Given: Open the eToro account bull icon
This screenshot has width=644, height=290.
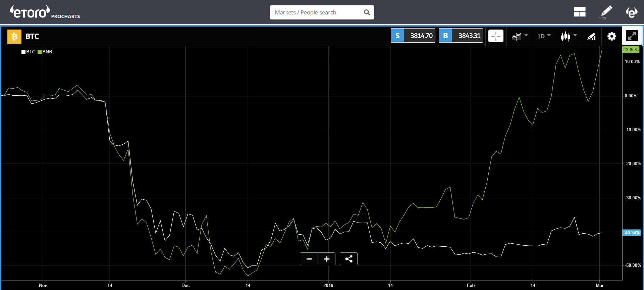Looking at the screenshot, I should [632, 12].
